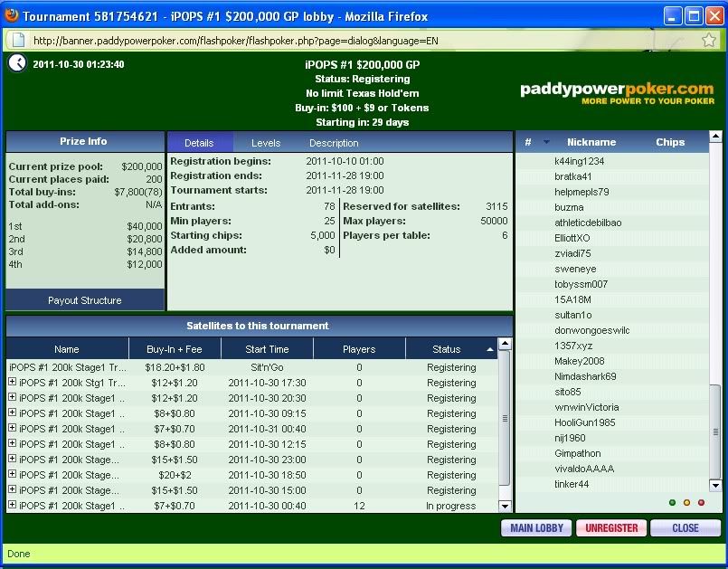Expand the satellite starting 2011-10-30 23:00
The image size is (728, 569).
(13, 459)
